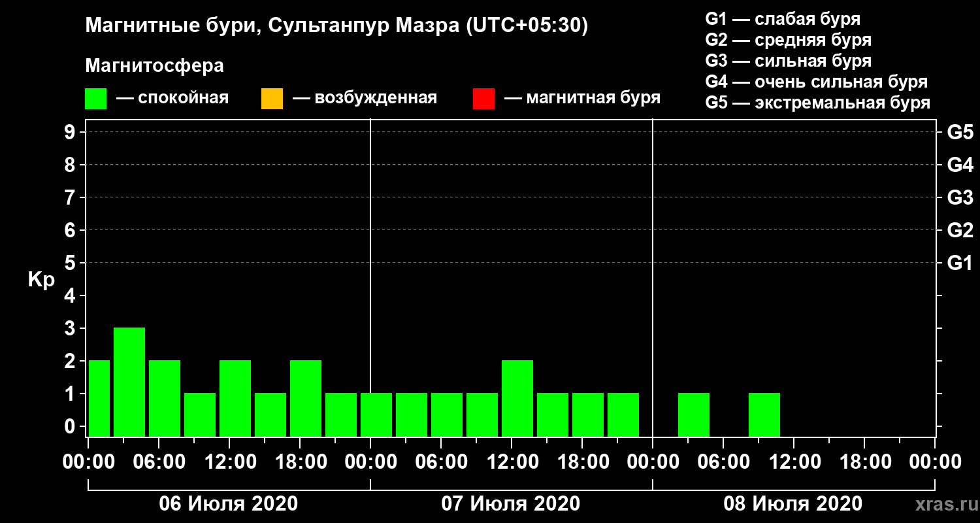Click the '18:00' time label above 08 Июля 2020
The width and height of the screenshot is (980, 523).
864,462
